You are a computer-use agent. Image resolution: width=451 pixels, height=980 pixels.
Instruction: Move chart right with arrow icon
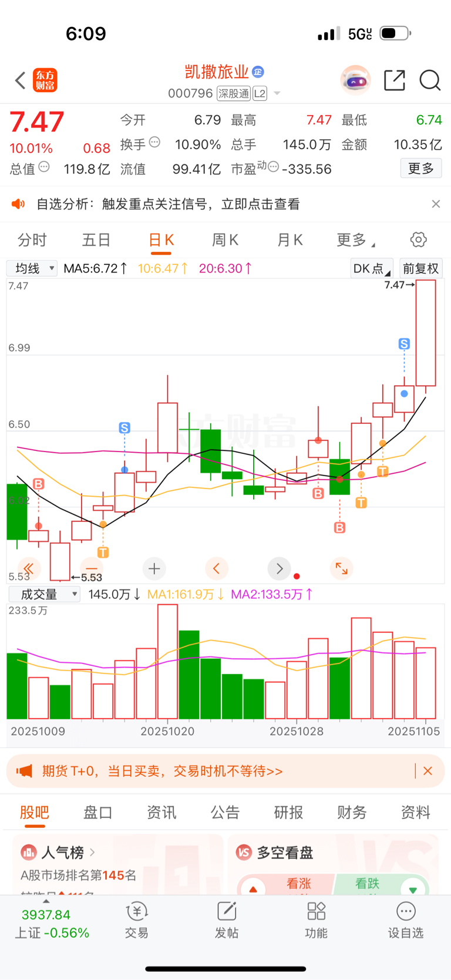tap(279, 568)
